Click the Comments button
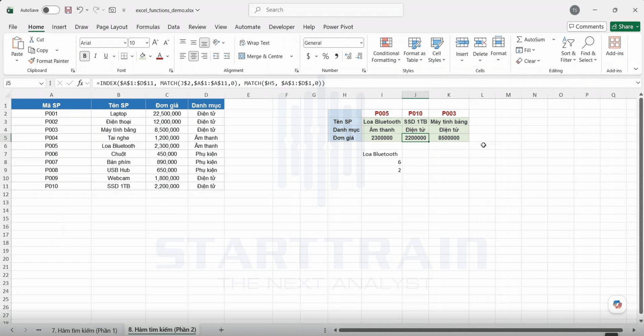This screenshot has height=336, width=644. coord(587,27)
